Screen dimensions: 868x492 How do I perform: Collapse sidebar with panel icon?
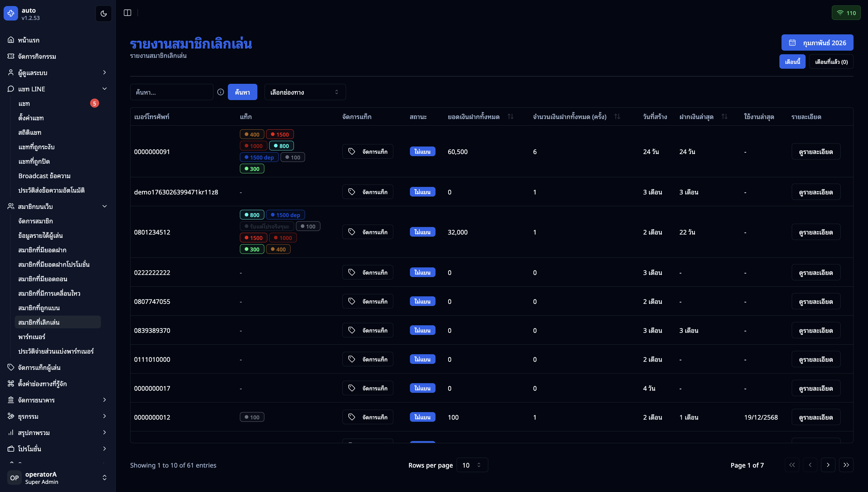click(x=127, y=13)
